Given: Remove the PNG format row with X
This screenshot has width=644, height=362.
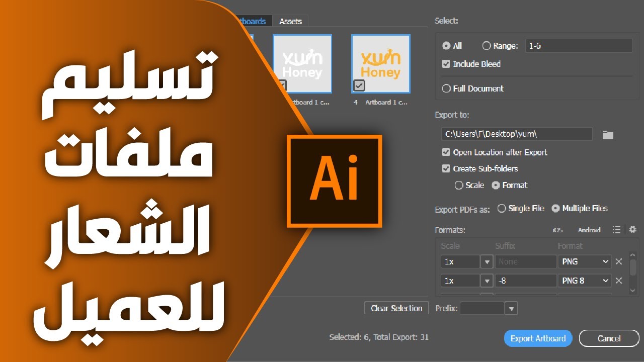Looking at the screenshot, I should click(x=619, y=261).
